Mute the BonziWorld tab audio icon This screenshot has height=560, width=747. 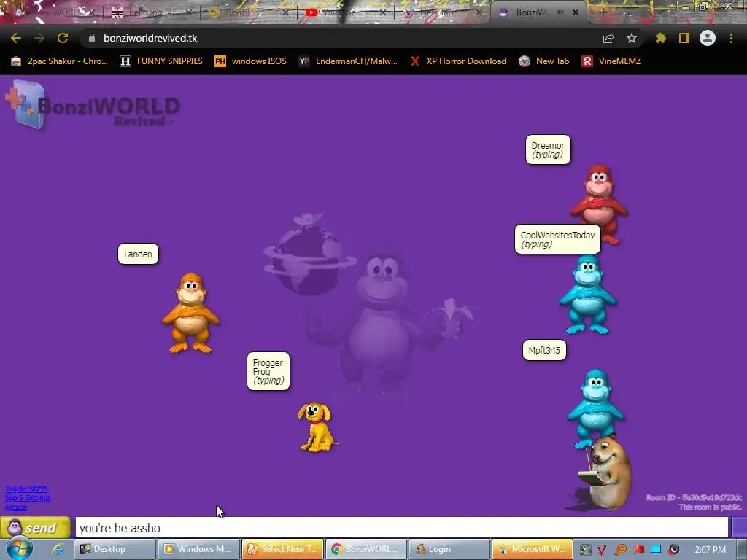coord(560,12)
